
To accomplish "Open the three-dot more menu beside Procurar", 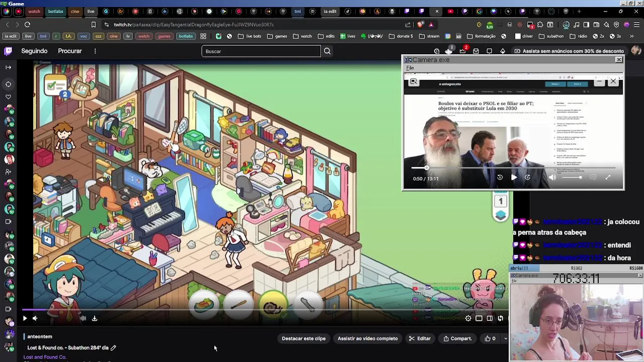I will click(x=95, y=51).
